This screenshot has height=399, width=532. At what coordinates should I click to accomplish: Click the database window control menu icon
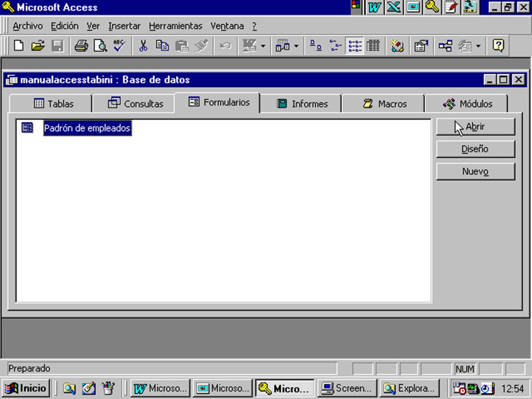pyautogui.click(x=12, y=80)
